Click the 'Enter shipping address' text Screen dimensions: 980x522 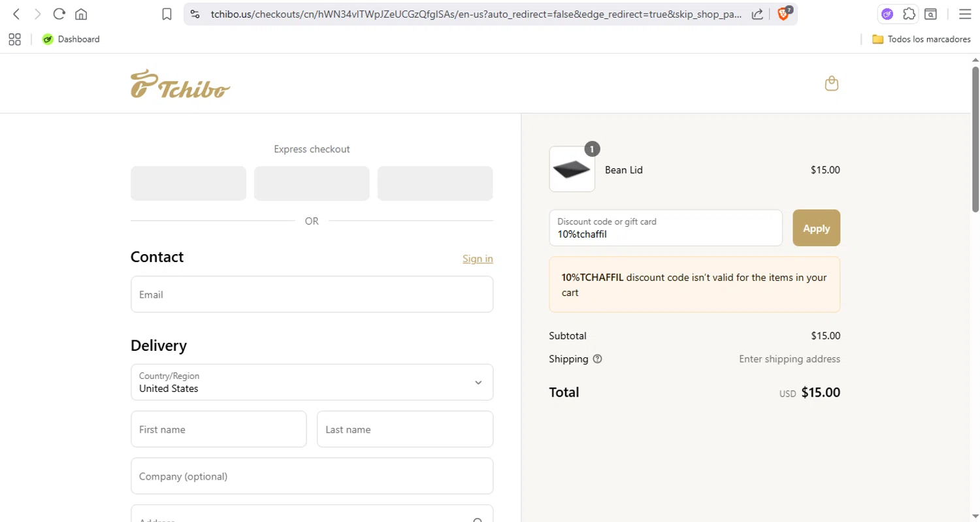(789, 359)
